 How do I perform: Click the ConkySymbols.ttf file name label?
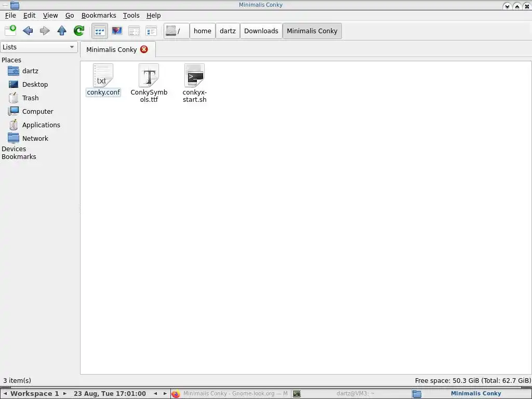[x=149, y=96]
